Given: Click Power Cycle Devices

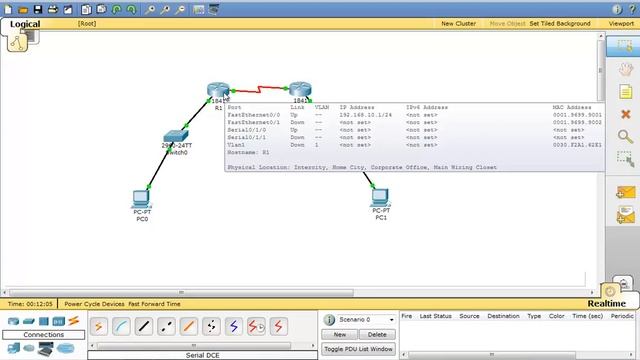Looking at the screenshot, I should pyautogui.click(x=94, y=304).
